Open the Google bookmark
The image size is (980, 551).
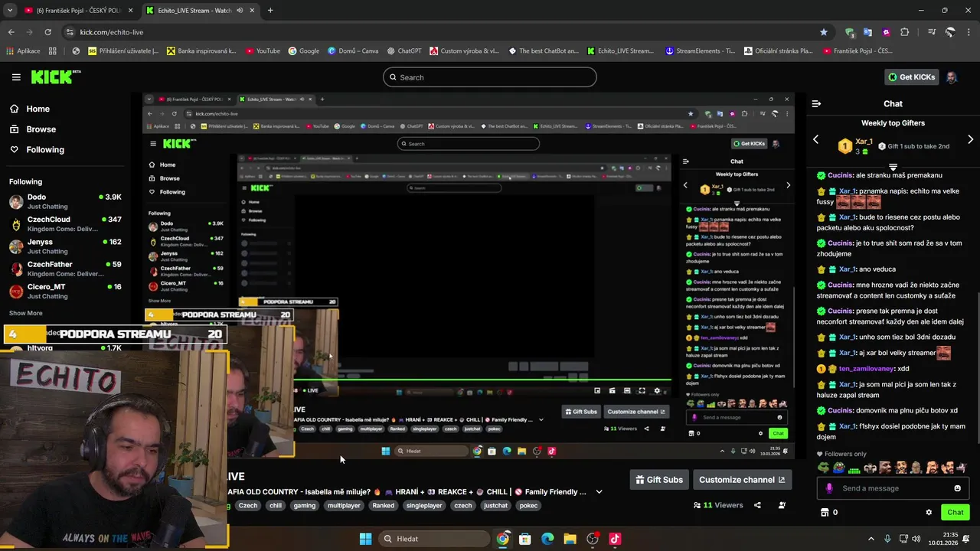304,51
